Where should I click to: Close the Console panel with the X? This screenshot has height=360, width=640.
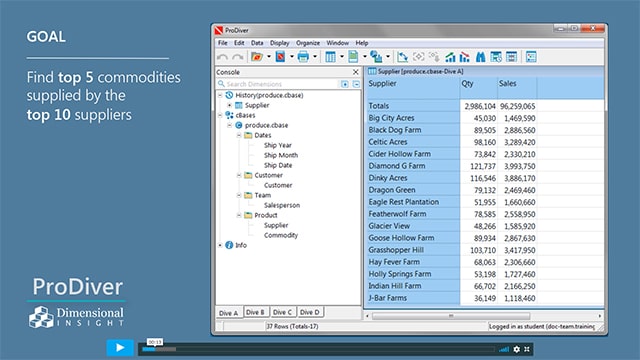(x=356, y=72)
